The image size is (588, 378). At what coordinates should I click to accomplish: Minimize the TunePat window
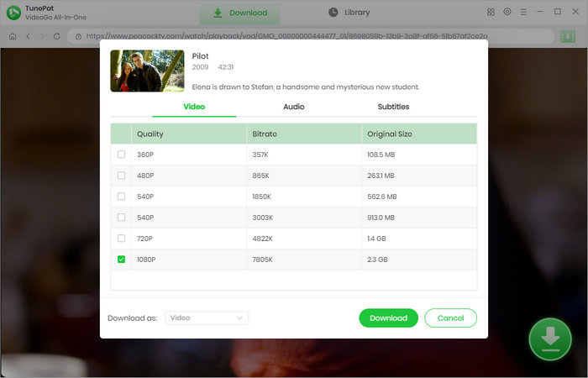(539, 12)
